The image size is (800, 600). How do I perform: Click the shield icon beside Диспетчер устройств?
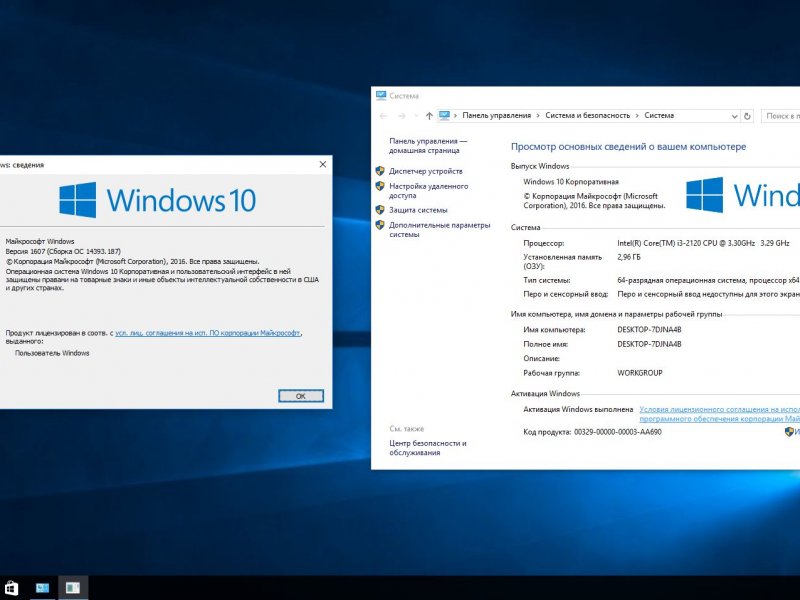coord(380,171)
